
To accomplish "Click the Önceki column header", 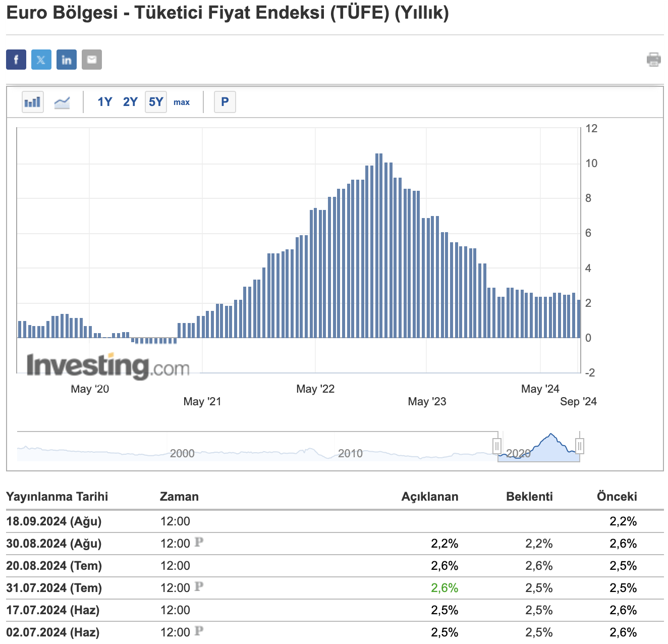I will (x=617, y=496).
